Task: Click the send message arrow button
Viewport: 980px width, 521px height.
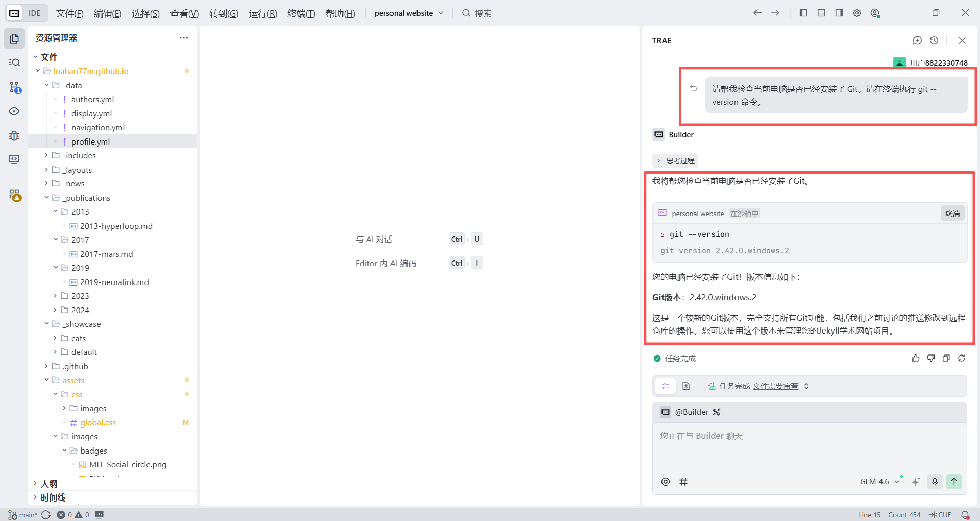Action: point(953,481)
